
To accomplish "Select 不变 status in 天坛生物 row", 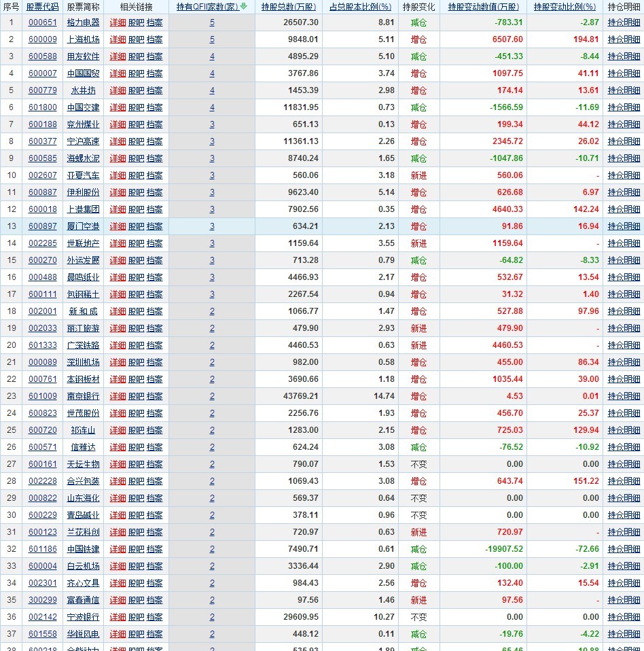I will [418, 464].
